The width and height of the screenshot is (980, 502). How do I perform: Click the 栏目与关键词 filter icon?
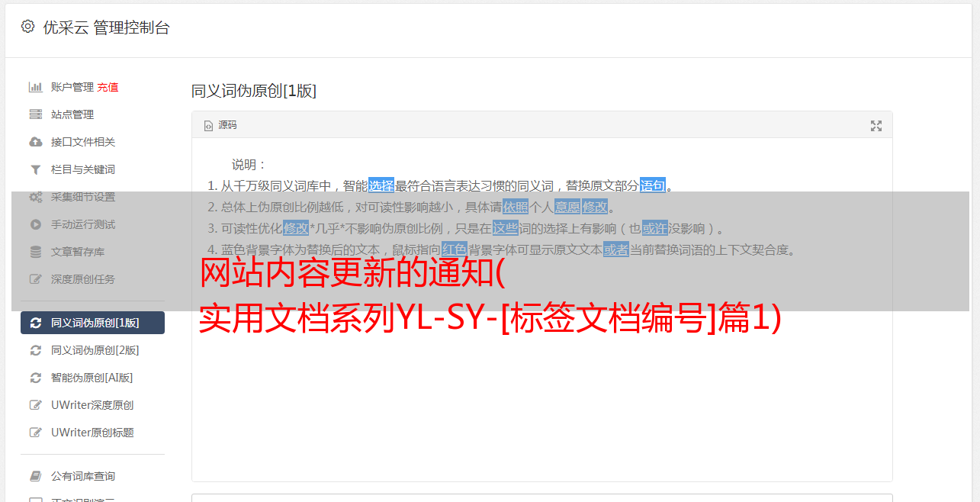click(35, 169)
